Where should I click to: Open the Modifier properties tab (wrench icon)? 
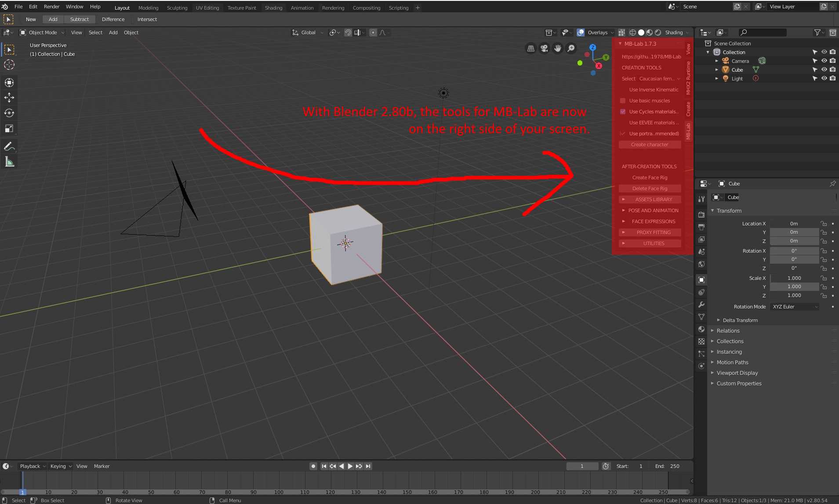tap(701, 305)
